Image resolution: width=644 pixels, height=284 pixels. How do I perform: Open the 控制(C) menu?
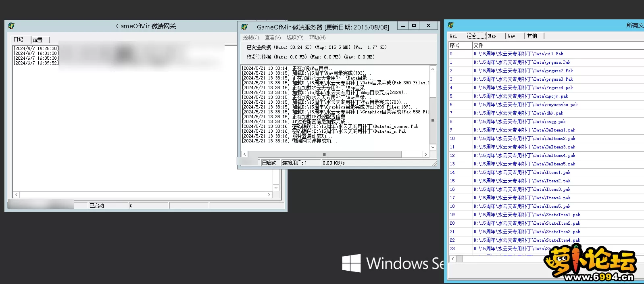(251, 38)
